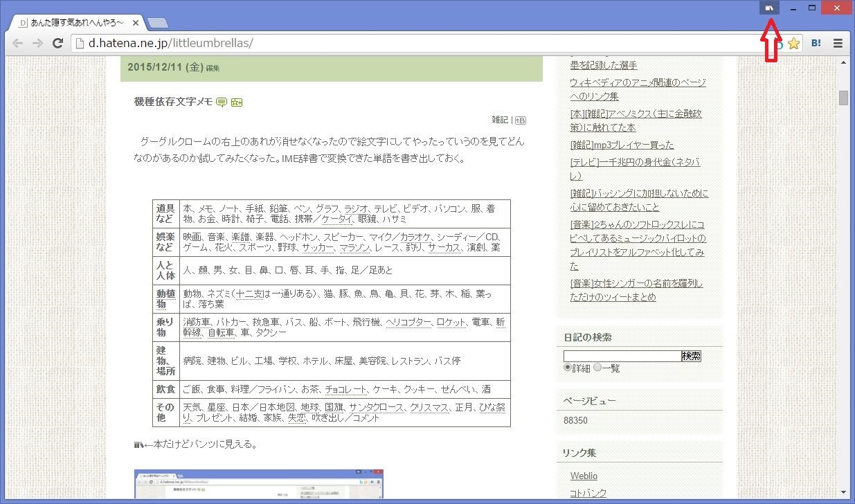Click the ロケット keyword link
The image size is (855, 504).
point(451,323)
